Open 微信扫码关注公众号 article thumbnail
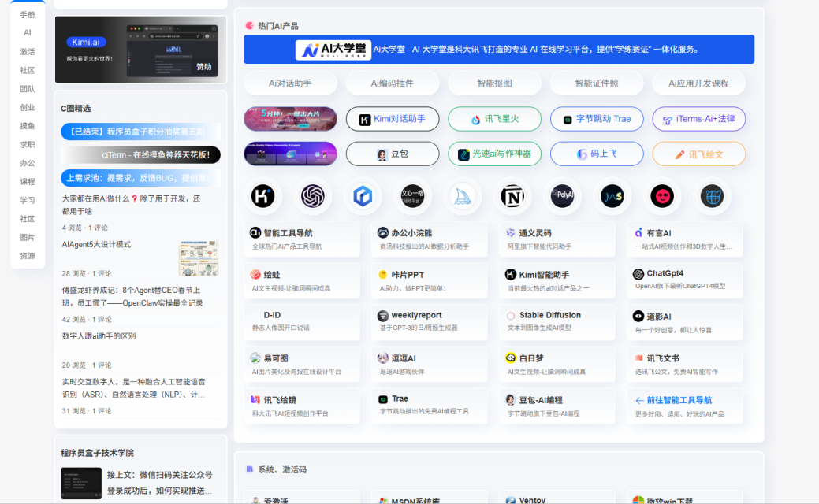Screen dimensions: 819x504 point(81,483)
